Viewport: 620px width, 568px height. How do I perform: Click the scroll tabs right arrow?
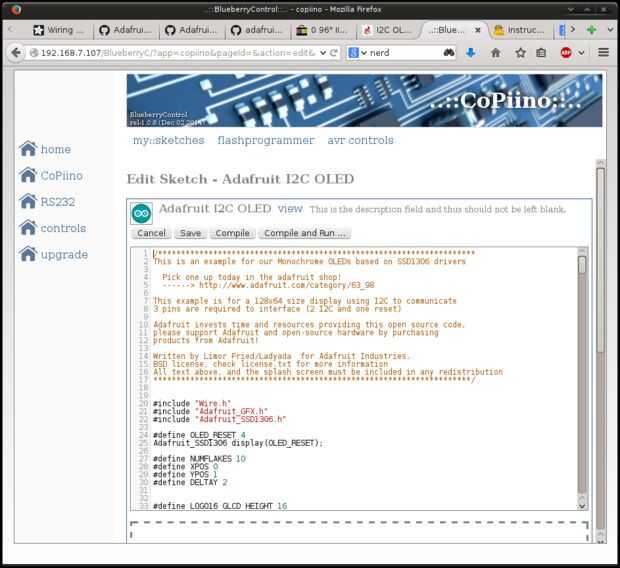tap(573, 30)
